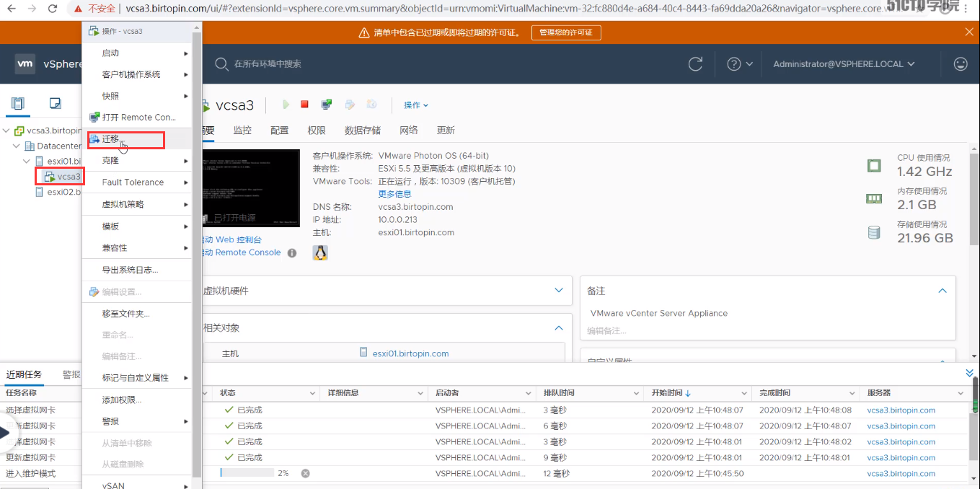980x489 pixels.
Task: Collapse the Related Objects panel
Action: (x=559, y=327)
